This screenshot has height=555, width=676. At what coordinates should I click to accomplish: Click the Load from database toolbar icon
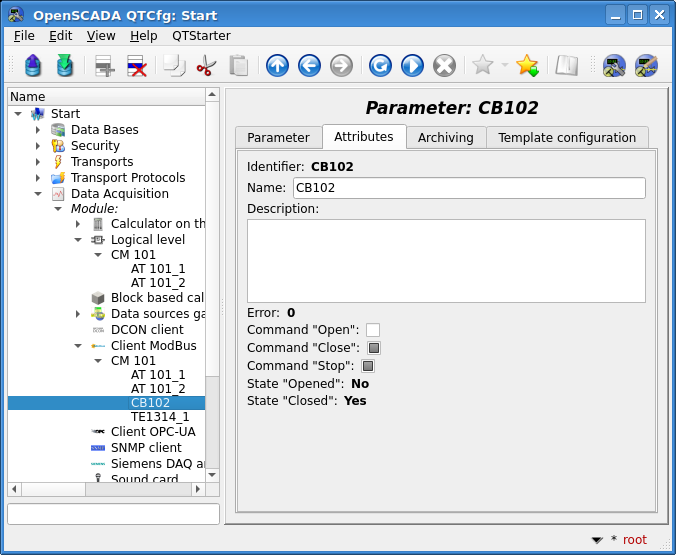pyautogui.click(x=33, y=66)
